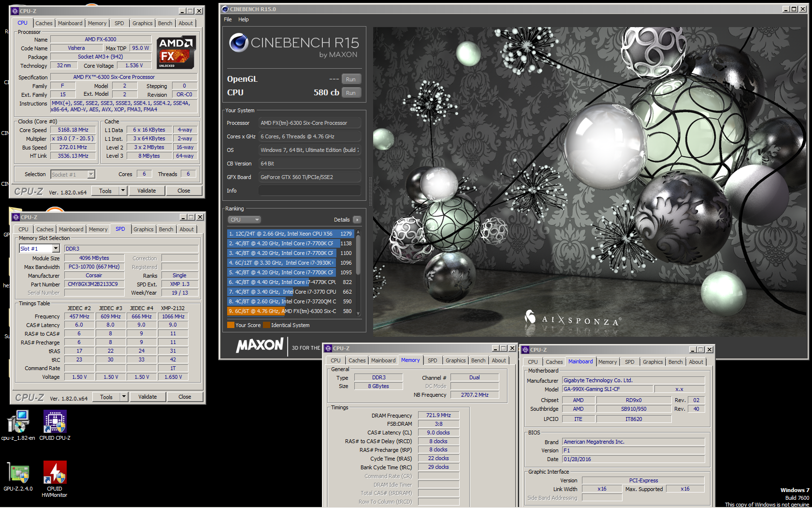Screen dimensions: 812x508
Task: Open the CPU ranking type dropdown
Action: pos(245,220)
